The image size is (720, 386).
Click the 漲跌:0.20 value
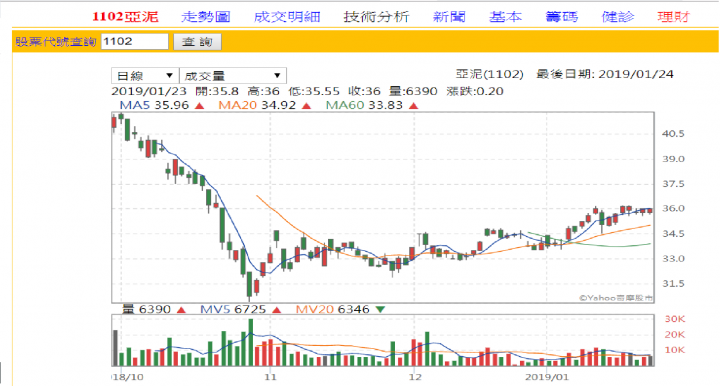(475, 91)
